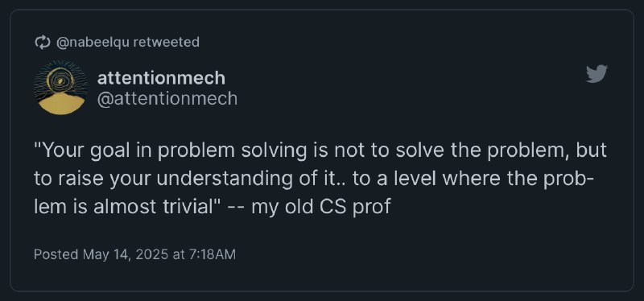
Task: Visit the gray @attentionmech handle link
Action: [x=167, y=99]
